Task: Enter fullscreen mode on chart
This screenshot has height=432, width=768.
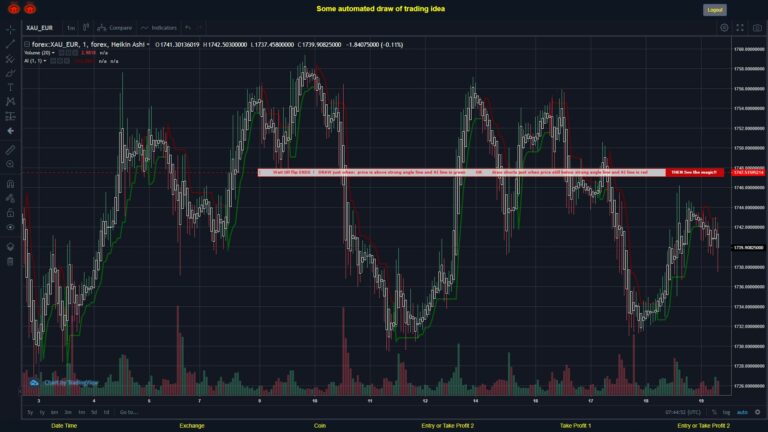Action: pyautogui.click(x=740, y=28)
